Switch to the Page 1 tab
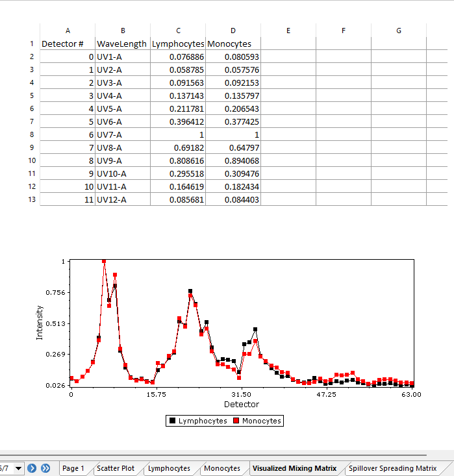454x476 pixels. tap(73, 468)
